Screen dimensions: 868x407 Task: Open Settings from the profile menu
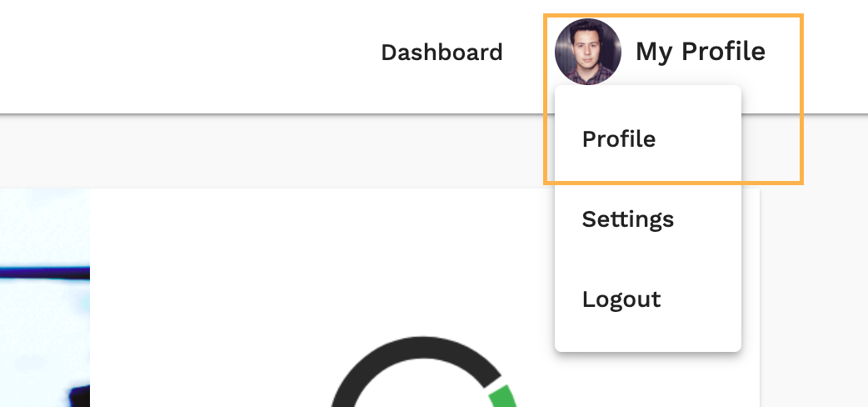[x=627, y=219]
